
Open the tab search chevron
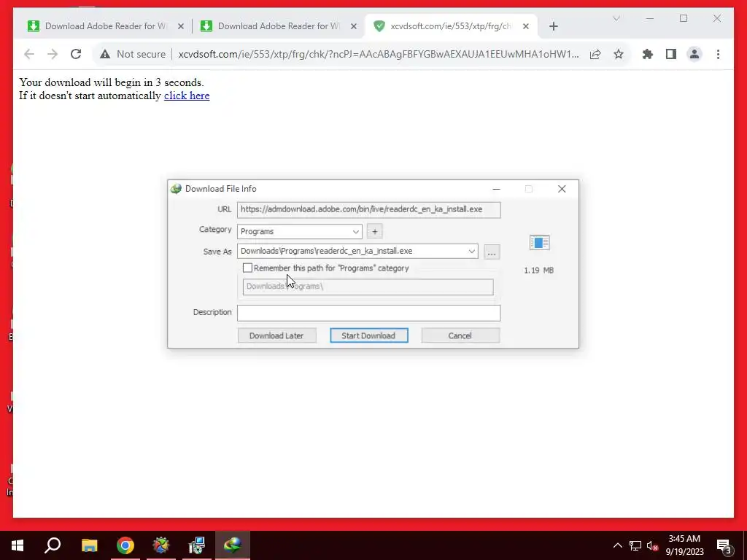click(616, 18)
